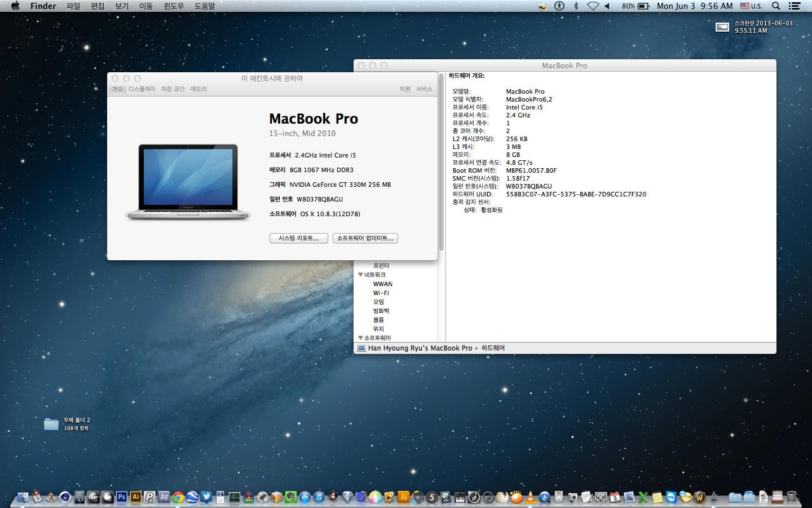Switch to the 디스플레이 tab
This screenshot has height=508, width=812.
pos(142,89)
